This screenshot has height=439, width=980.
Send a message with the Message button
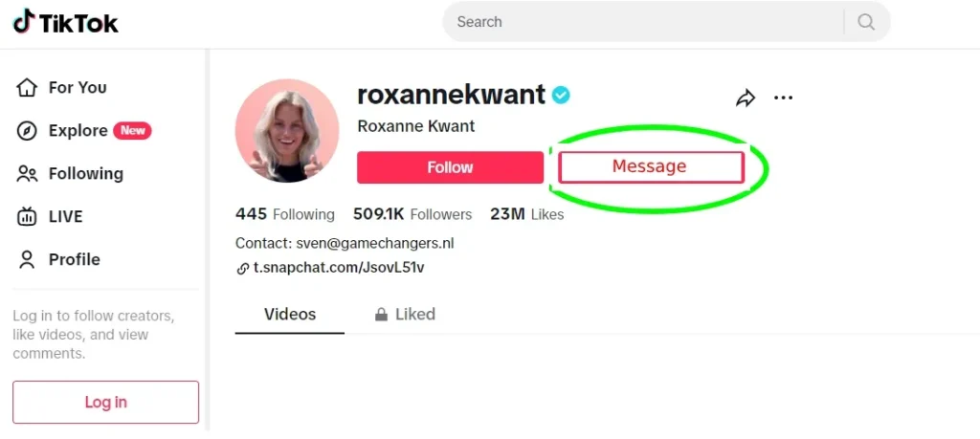pyautogui.click(x=651, y=166)
